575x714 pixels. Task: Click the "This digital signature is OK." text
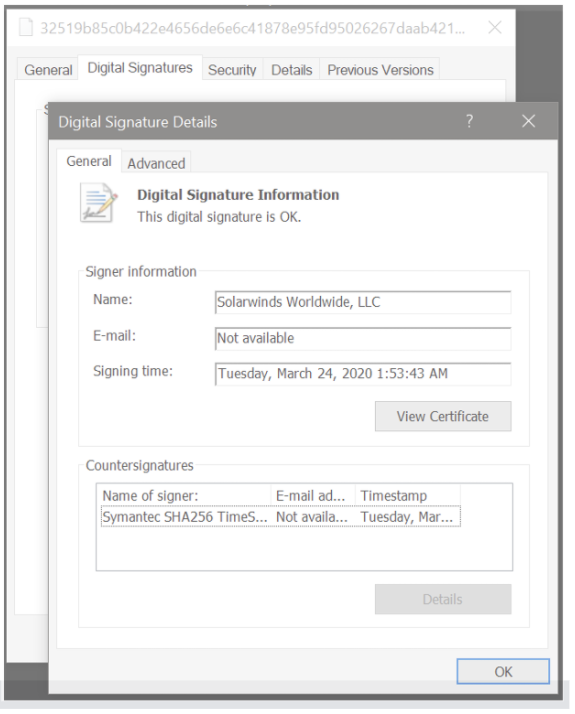[219, 217]
